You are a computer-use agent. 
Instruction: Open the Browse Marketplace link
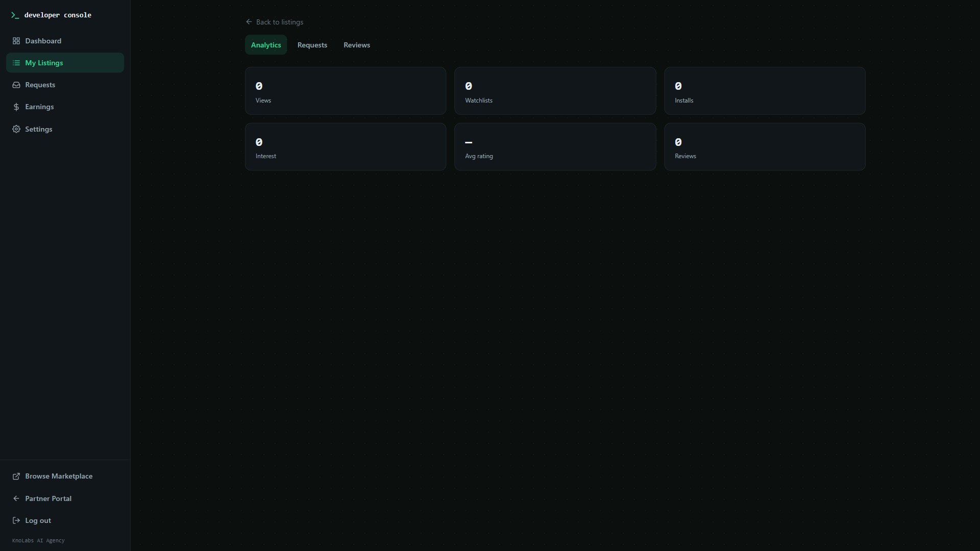pos(65,476)
